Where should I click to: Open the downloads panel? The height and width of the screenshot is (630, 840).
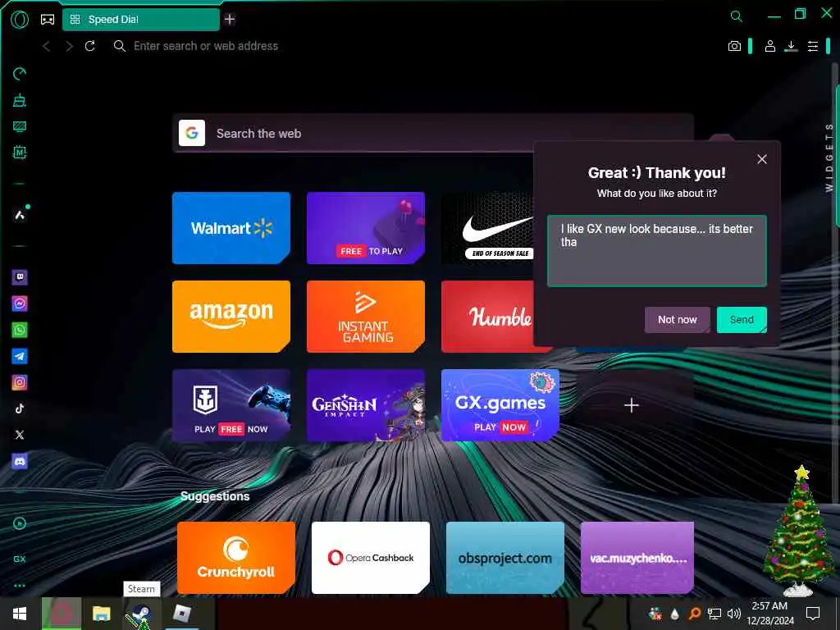pyautogui.click(x=791, y=46)
